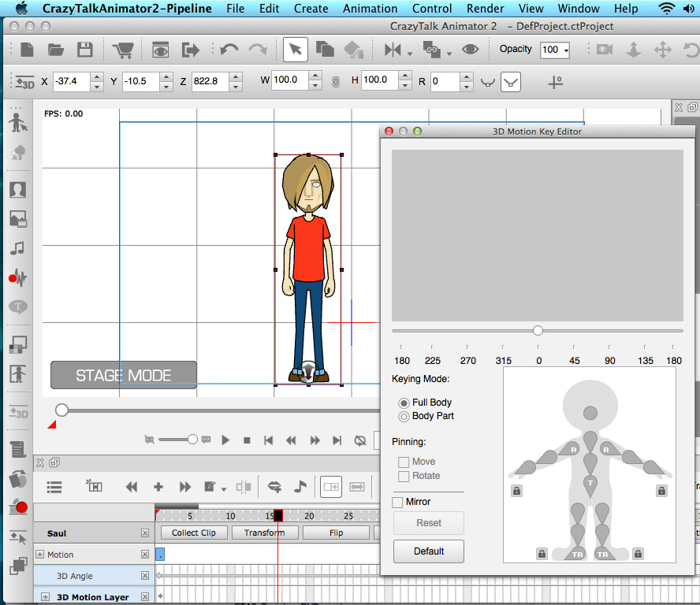Expand the Motion track in timeline
This screenshot has width=700, height=605.
point(40,555)
